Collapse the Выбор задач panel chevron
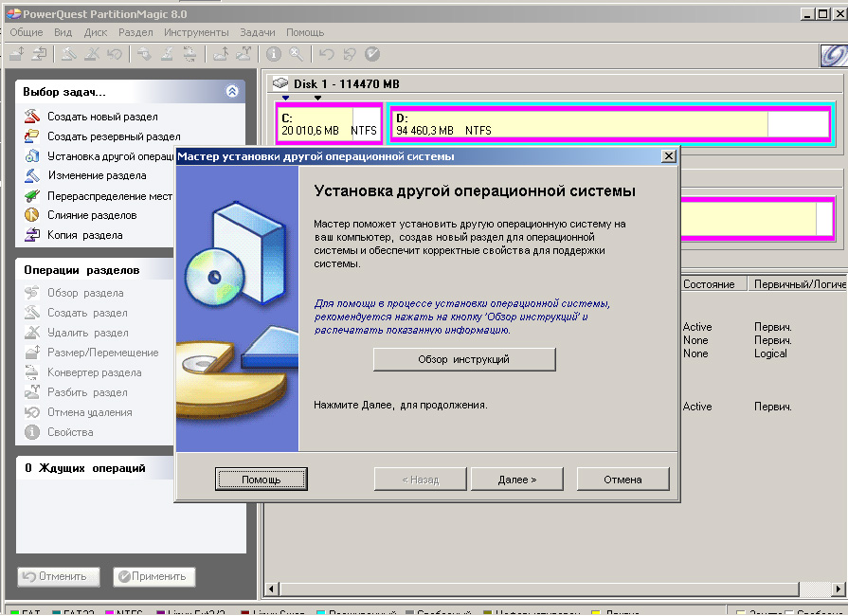848x616 pixels. coord(232,91)
